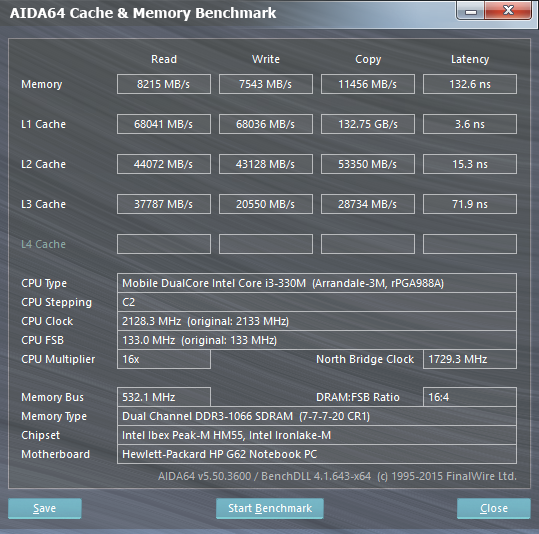Screen dimensions: 539x534
Task: Select the CPU Clock value field
Action: pyautogui.click(x=317, y=321)
